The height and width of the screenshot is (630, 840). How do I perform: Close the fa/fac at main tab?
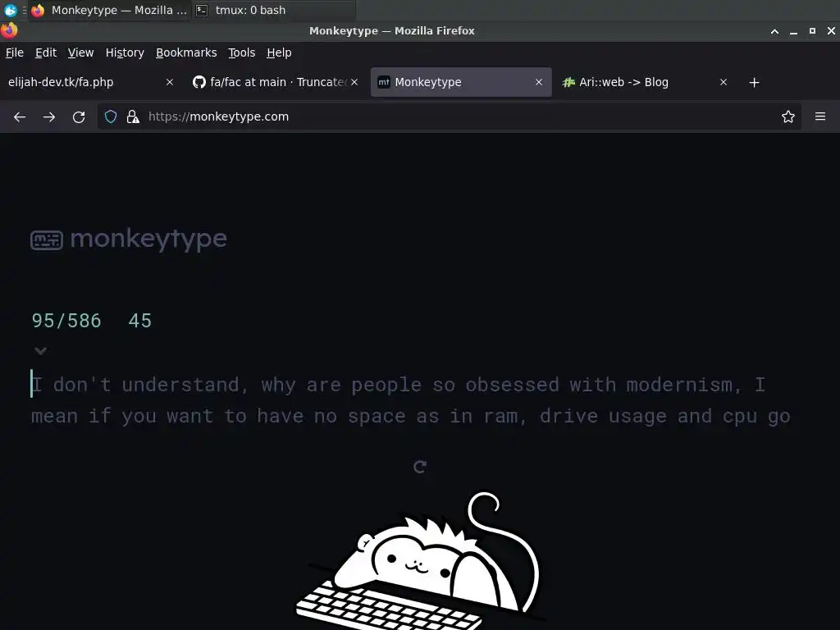(354, 82)
